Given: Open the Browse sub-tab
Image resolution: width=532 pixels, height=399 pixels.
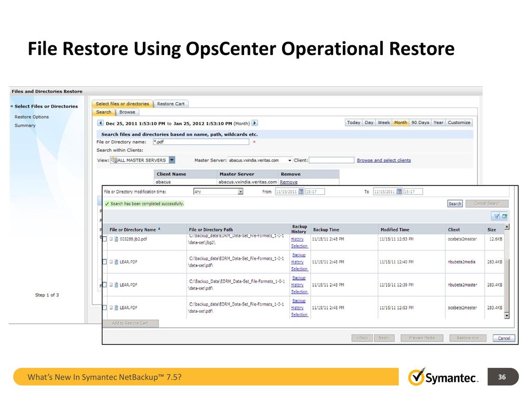Looking at the screenshot, I should [x=127, y=112].
